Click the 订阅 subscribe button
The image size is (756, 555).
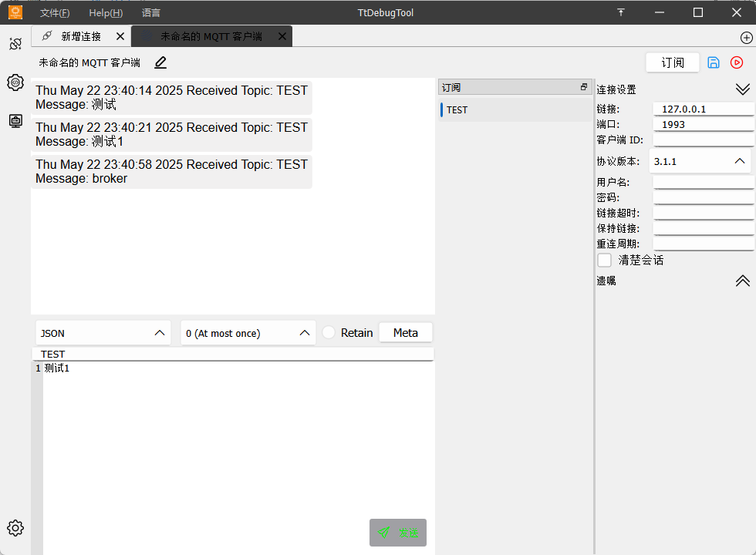click(673, 62)
